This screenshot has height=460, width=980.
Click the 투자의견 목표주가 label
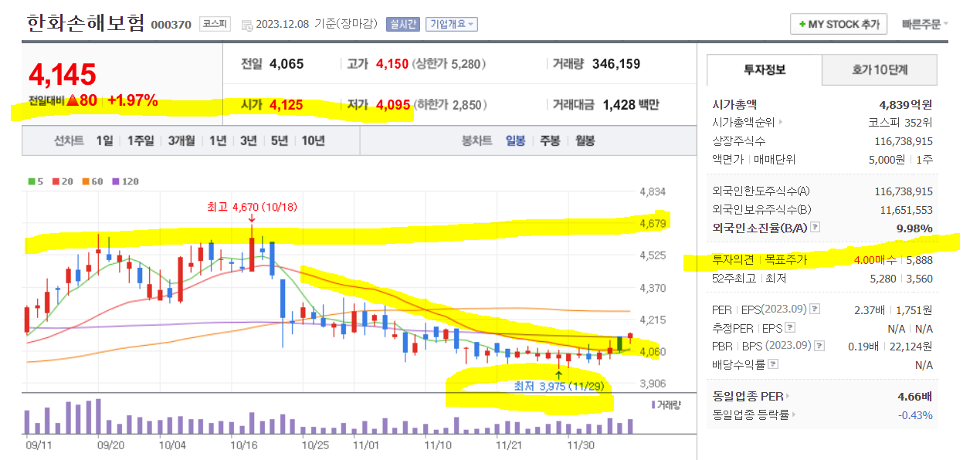coord(759,260)
